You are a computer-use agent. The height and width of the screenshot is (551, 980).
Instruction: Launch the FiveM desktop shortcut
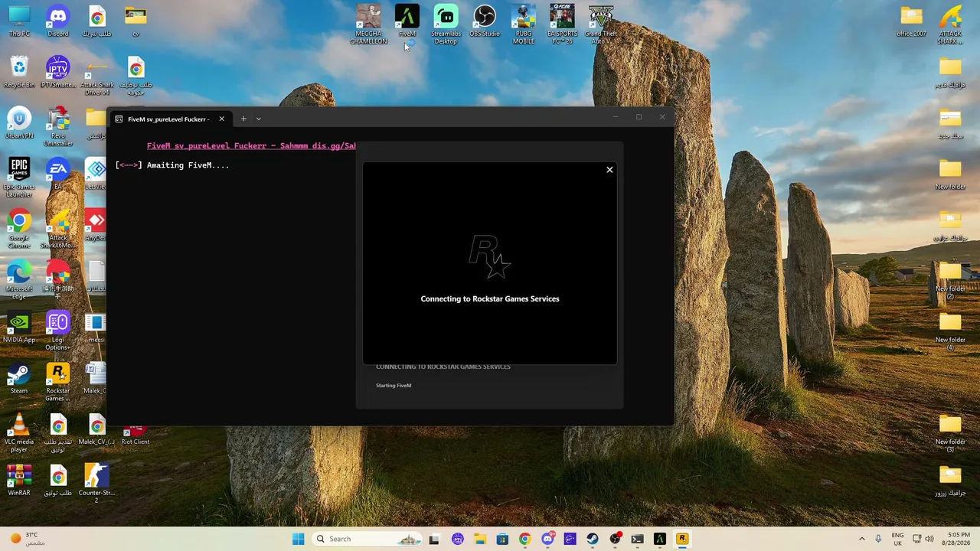[407, 21]
